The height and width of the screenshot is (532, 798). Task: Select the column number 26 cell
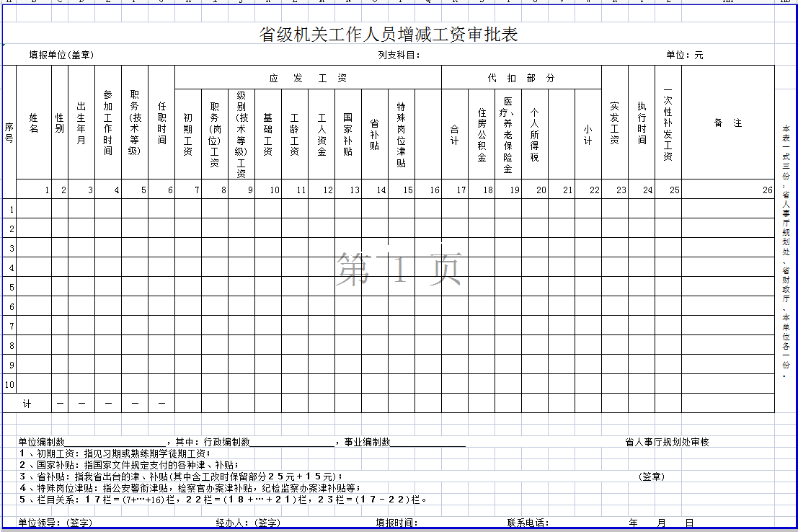(x=727, y=190)
